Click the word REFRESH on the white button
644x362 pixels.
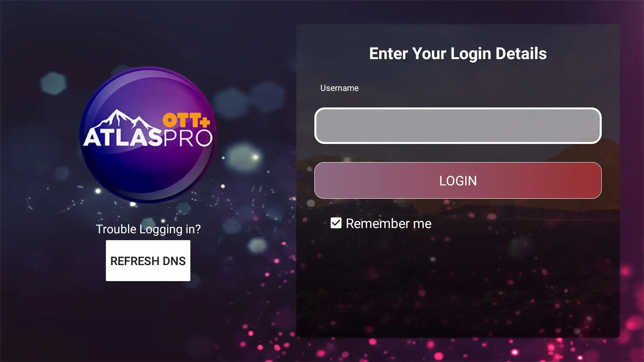(135, 261)
